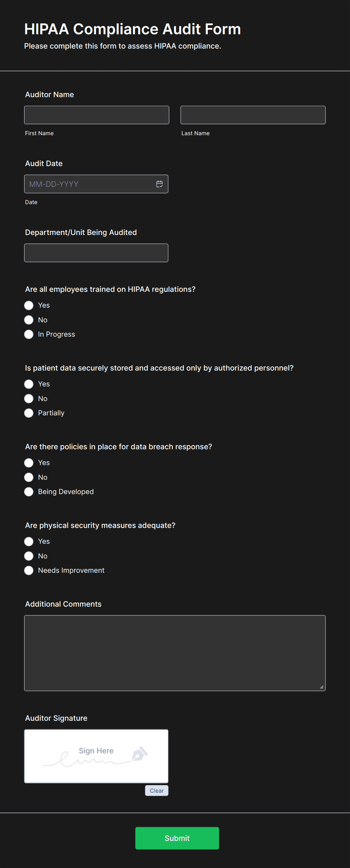Click the Last Name input field
This screenshot has width=350, height=868.
(253, 115)
